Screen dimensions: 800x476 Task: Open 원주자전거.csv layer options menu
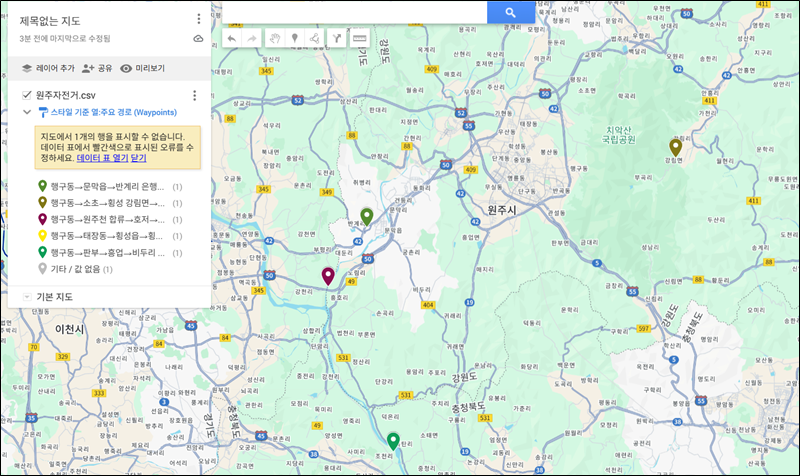pyautogui.click(x=194, y=95)
